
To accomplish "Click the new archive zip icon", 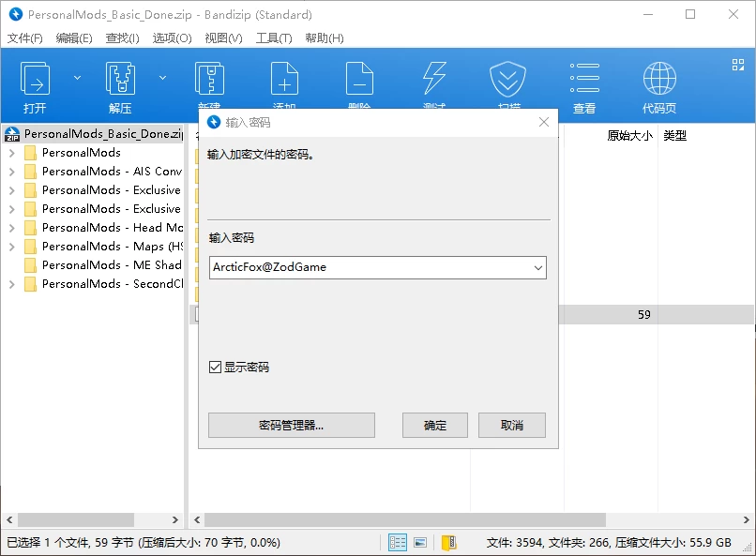I will (209, 78).
